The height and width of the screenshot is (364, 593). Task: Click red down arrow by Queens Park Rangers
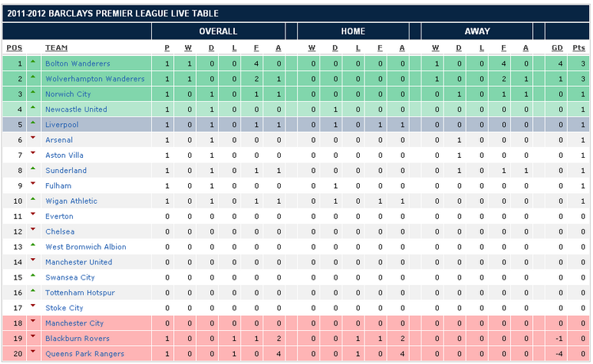[x=33, y=352]
